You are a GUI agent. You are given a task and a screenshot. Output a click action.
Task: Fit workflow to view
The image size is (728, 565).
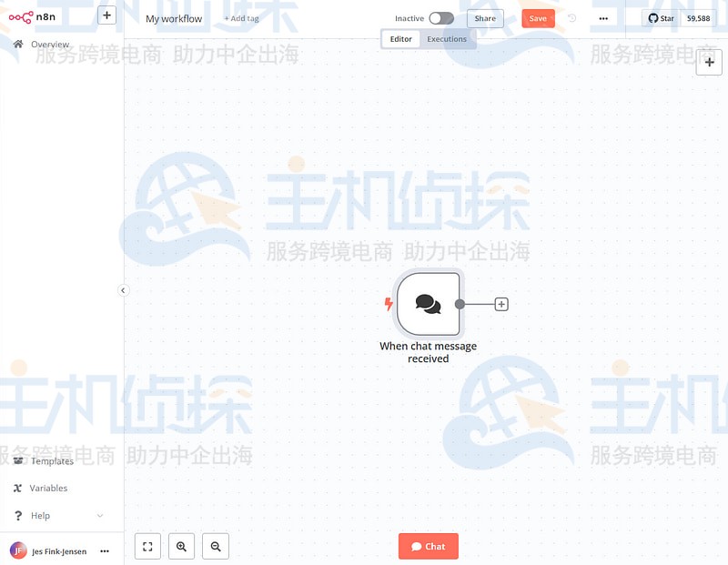(x=147, y=546)
